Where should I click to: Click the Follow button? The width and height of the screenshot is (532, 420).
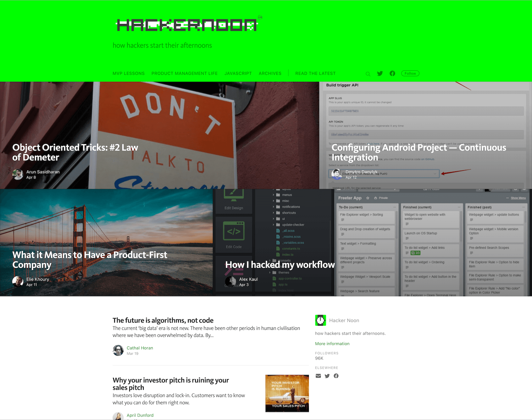(410, 73)
